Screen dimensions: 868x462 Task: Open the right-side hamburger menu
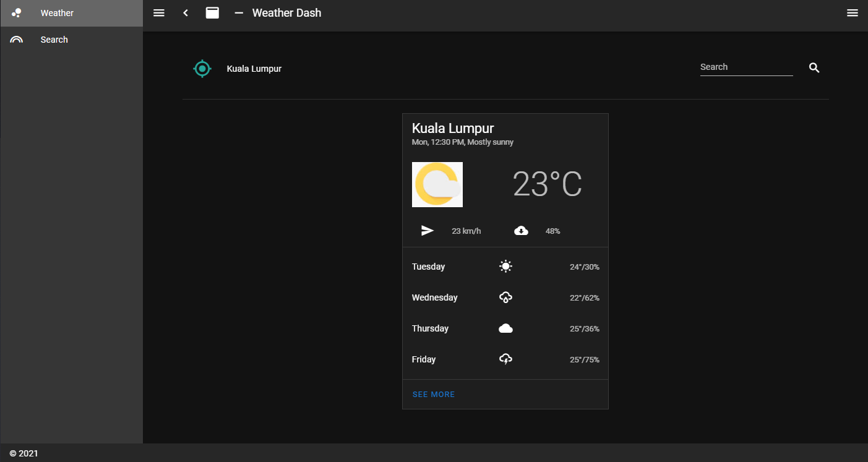click(853, 12)
